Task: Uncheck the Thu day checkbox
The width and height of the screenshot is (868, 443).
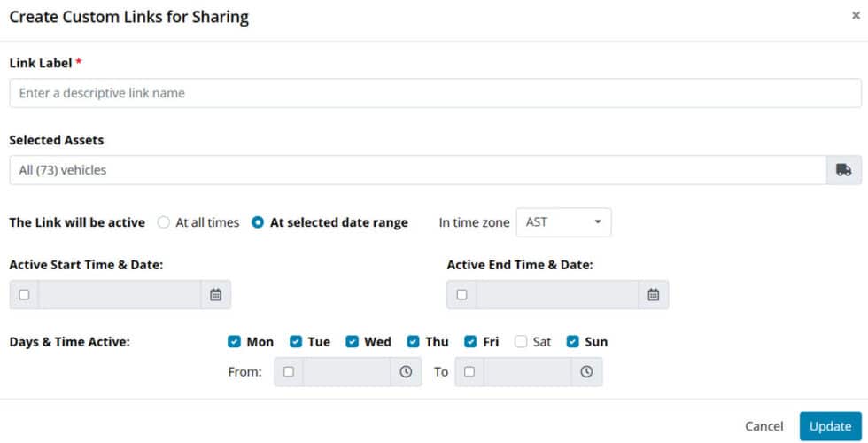Action: click(413, 342)
